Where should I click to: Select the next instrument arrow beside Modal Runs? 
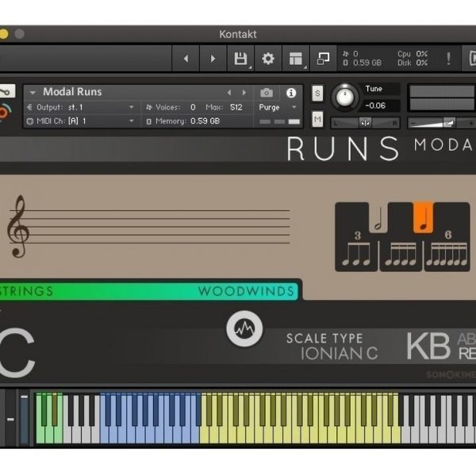pos(244,92)
